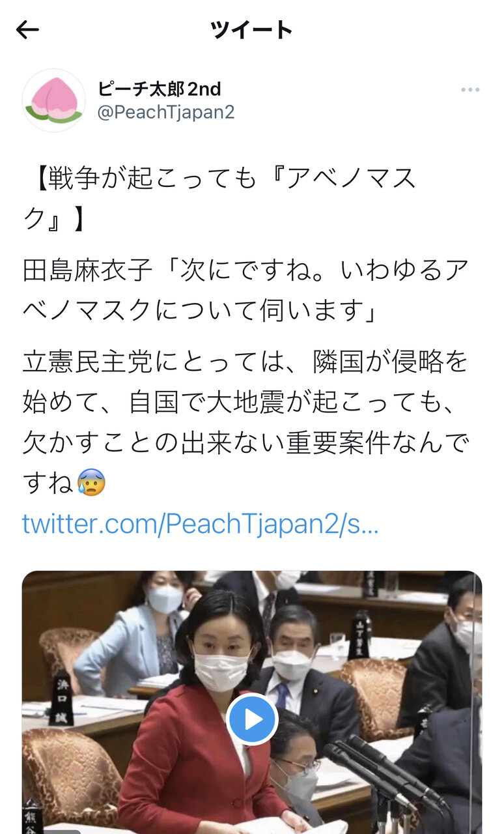Viewport: 504px width, 834px height.
Task: Play the video with the blue play button
Action: pyautogui.click(x=253, y=719)
